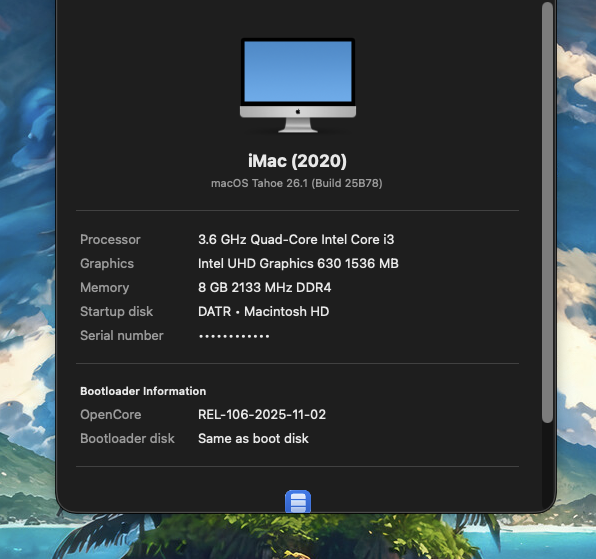Click the Apple logo on the iMac image

[x=298, y=112]
